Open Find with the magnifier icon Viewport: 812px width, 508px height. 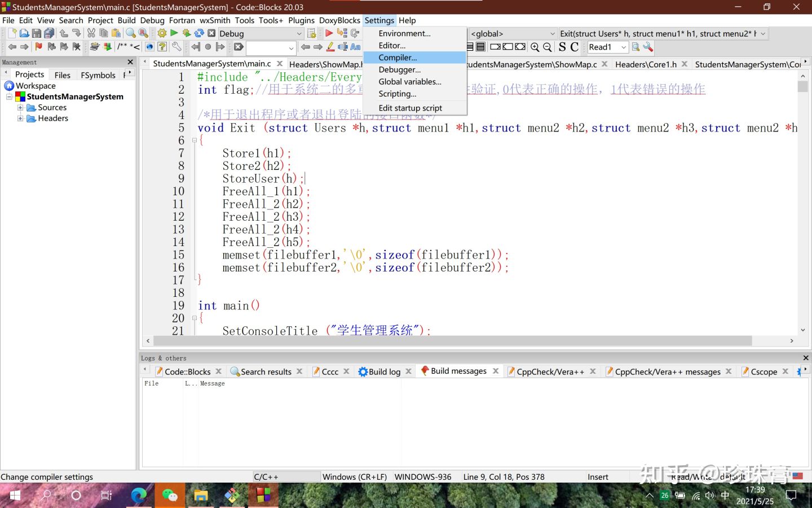pyautogui.click(x=131, y=33)
